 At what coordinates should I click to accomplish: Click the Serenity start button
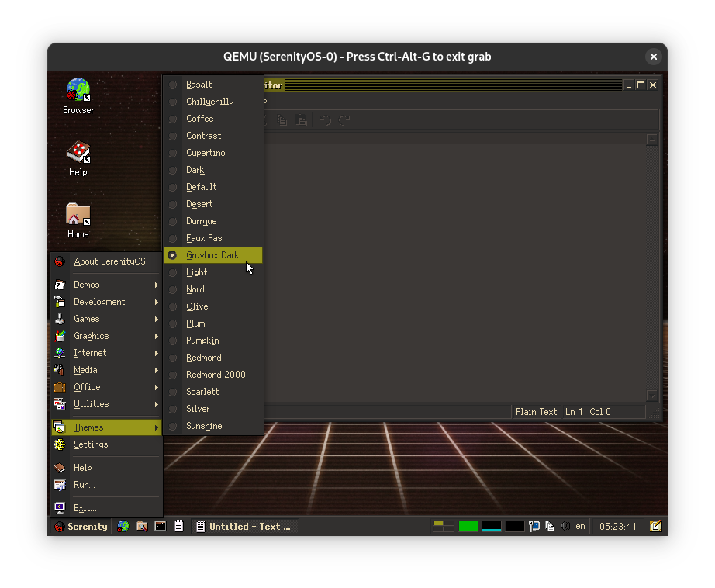(81, 527)
